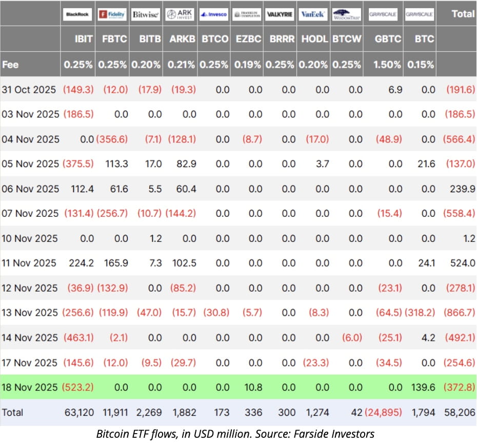This screenshot has height=448, width=477.
Task: Click the 31 Oct 2025 date cell
Action: coord(29,90)
